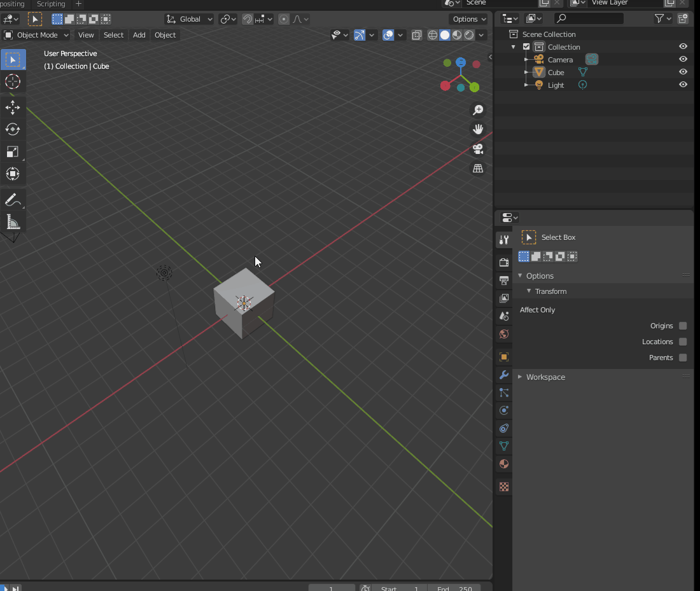Select the Move tool
Screen dimensions: 700x591
[13, 107]
